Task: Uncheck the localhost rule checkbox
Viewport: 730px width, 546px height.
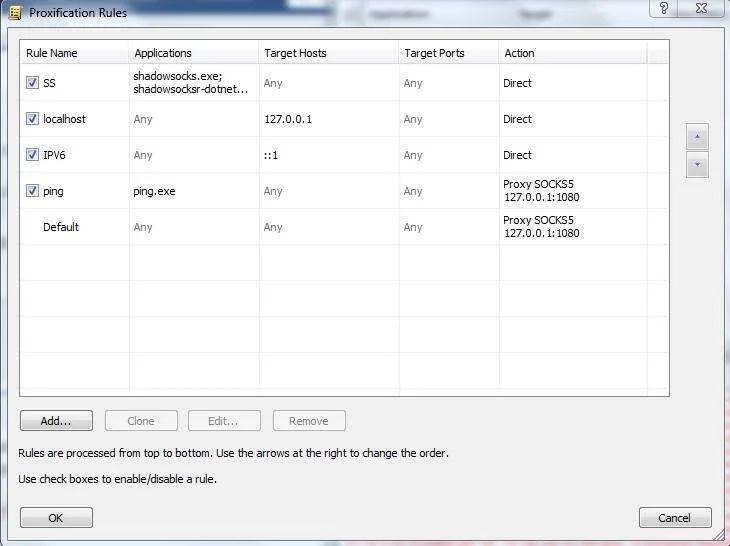Action: (32, 119)
